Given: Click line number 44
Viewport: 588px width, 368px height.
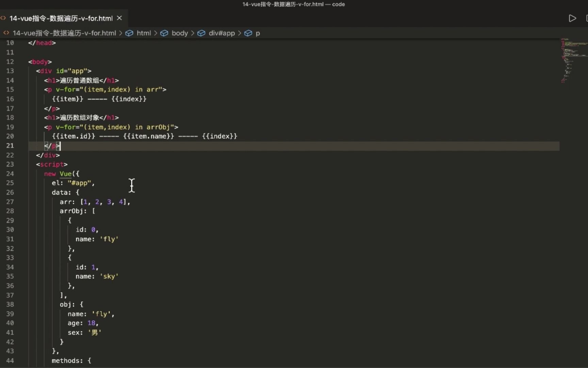Looking at the screenshot, I should tap(10, 361).
